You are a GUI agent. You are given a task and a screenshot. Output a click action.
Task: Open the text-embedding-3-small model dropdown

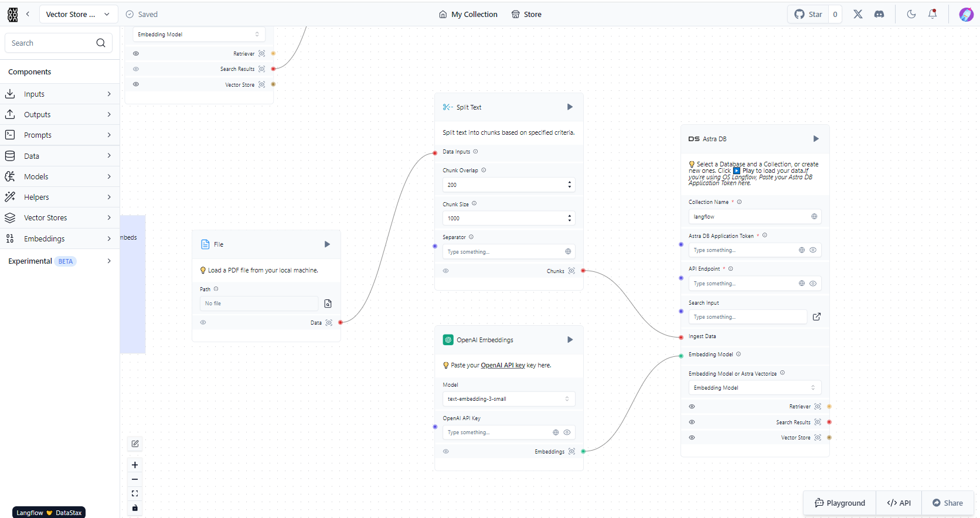[x=508, y=398]
